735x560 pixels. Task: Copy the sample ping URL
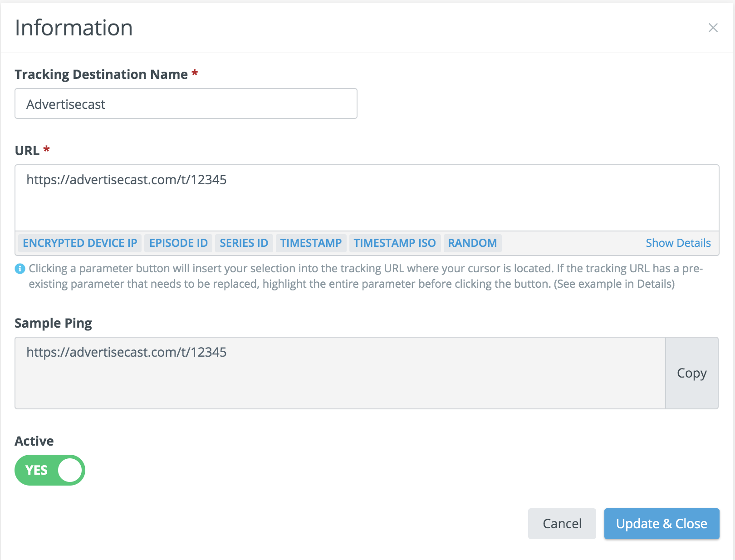pyautogui.click(x=691, y=373)
